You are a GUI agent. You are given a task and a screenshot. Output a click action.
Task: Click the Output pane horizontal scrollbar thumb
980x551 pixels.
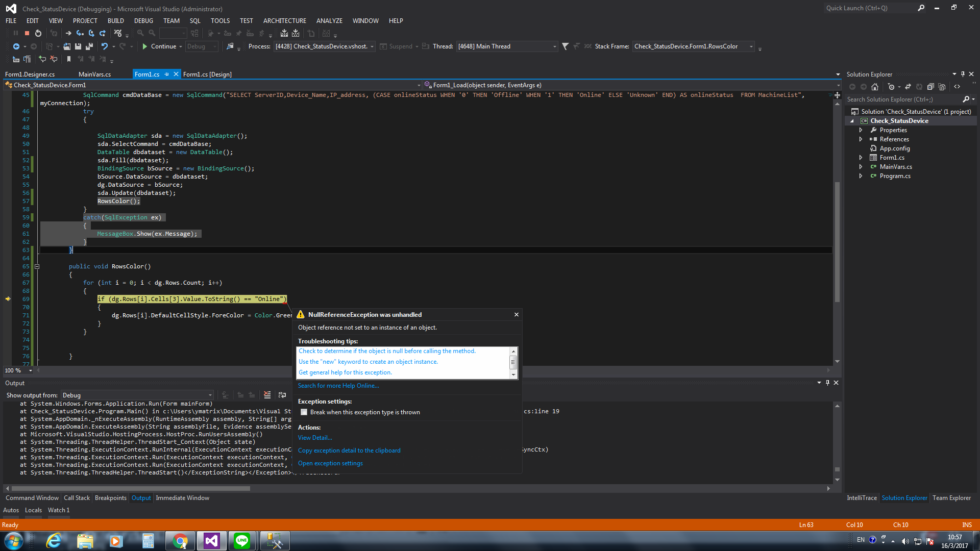point(131,488)
